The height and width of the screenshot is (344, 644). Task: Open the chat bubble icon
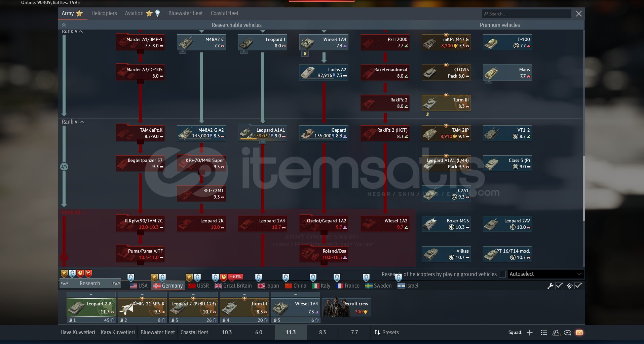568,333
